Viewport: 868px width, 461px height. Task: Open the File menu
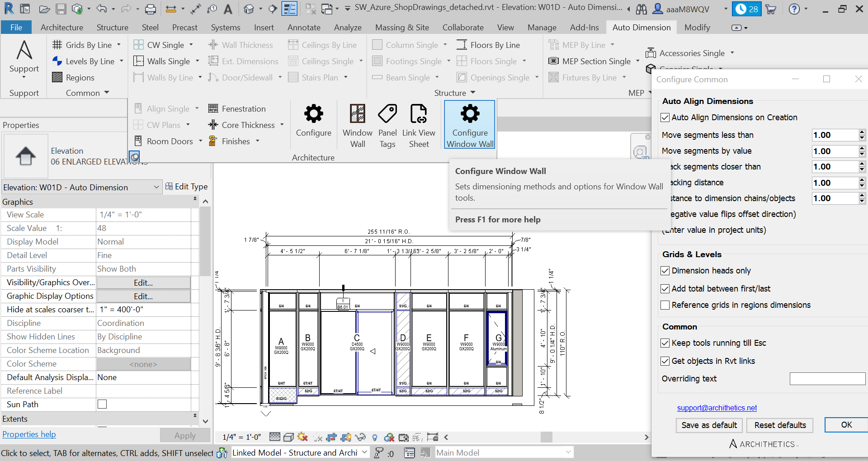pyautogui.click(x=16, y=27)
